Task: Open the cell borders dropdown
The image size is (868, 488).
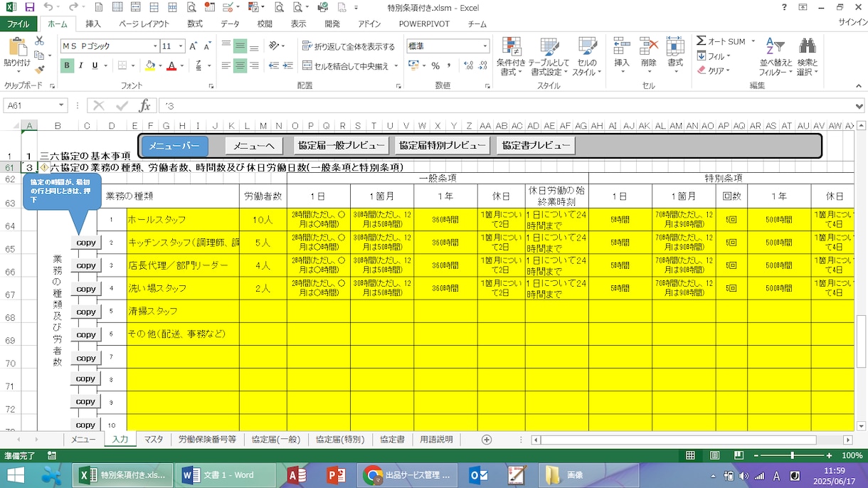Action: (133, 66)
